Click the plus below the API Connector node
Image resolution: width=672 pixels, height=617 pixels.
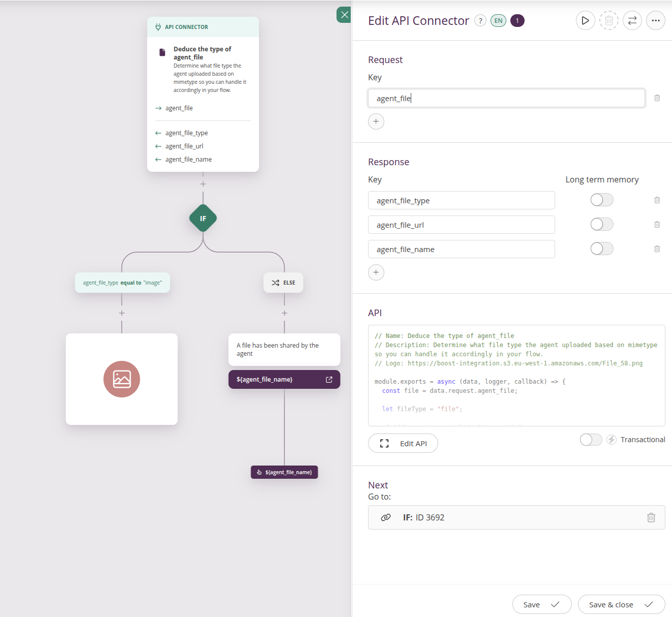tap(203, 184)
